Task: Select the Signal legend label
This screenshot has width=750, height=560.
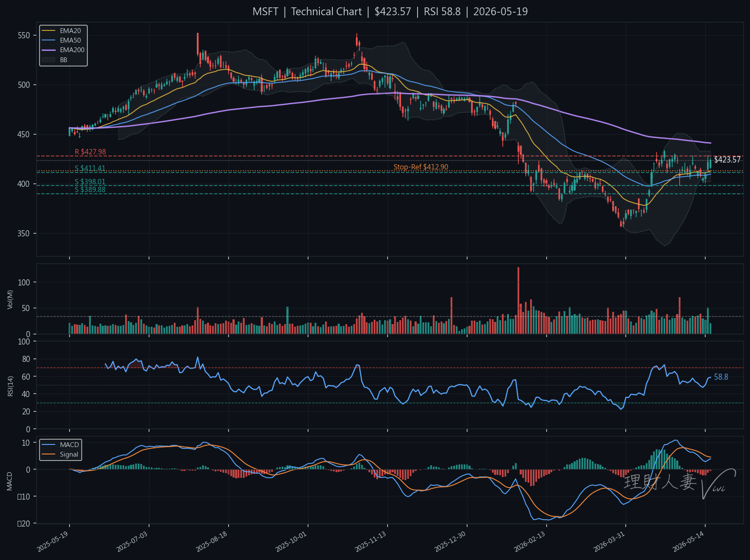Action: [69, 454]
